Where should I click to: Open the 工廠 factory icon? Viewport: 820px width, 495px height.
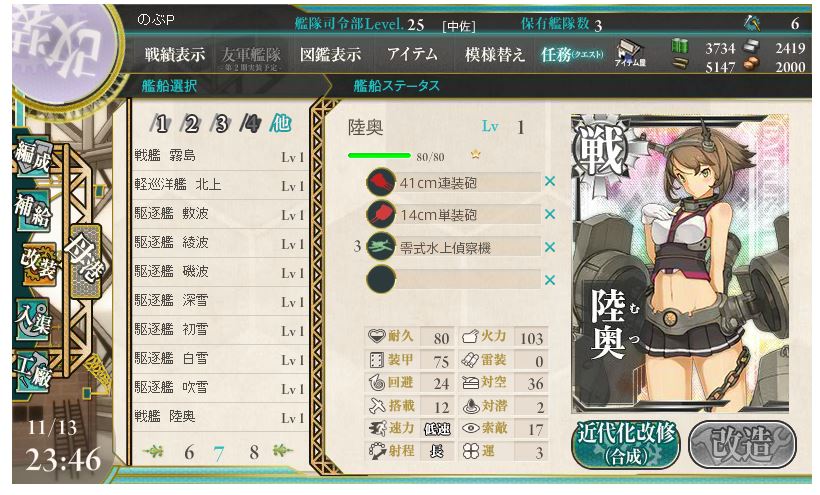tap(32, 371)
